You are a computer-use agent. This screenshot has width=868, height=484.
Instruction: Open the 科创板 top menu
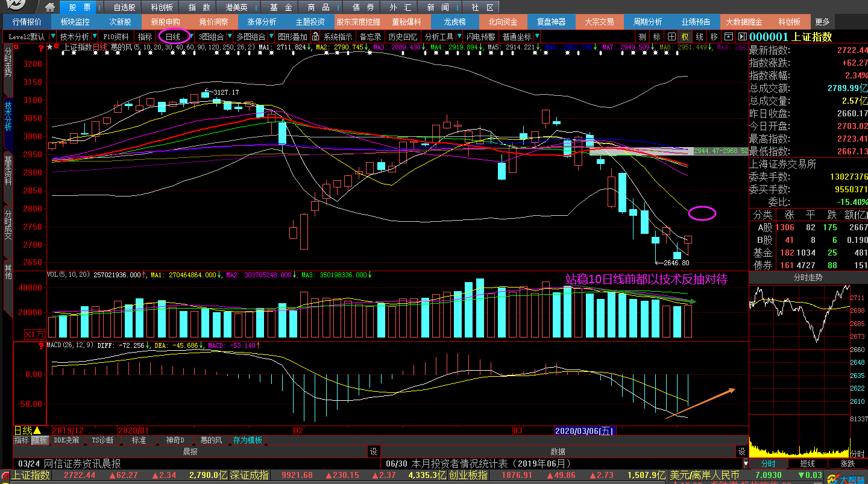162,7
